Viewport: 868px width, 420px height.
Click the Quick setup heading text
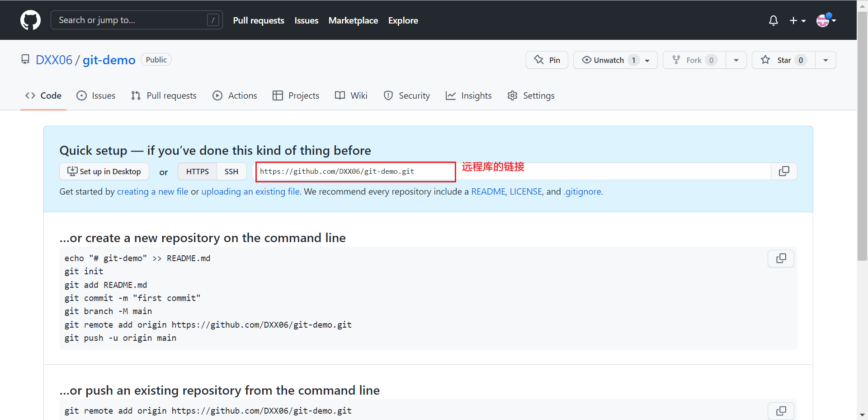pyautogui.click(x=215, y=150)
